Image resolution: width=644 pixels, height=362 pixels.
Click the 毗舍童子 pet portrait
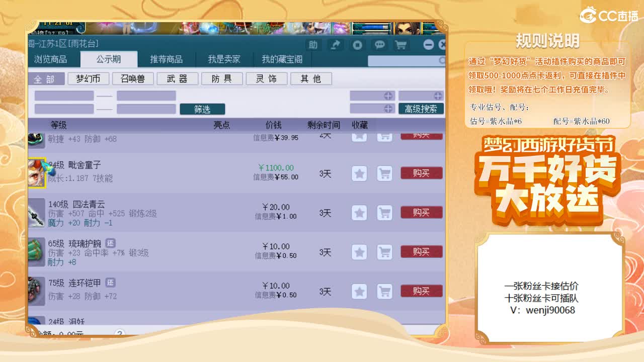click(x=37, y=173)
